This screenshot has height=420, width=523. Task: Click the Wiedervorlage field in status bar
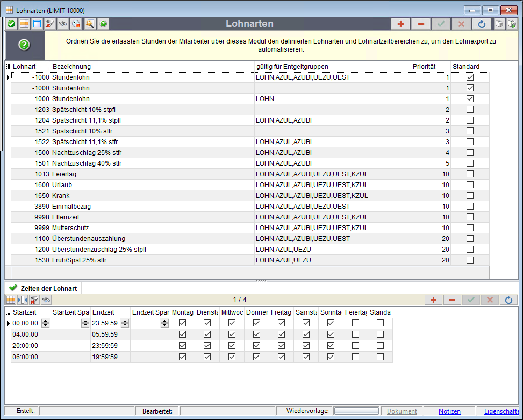356,411
